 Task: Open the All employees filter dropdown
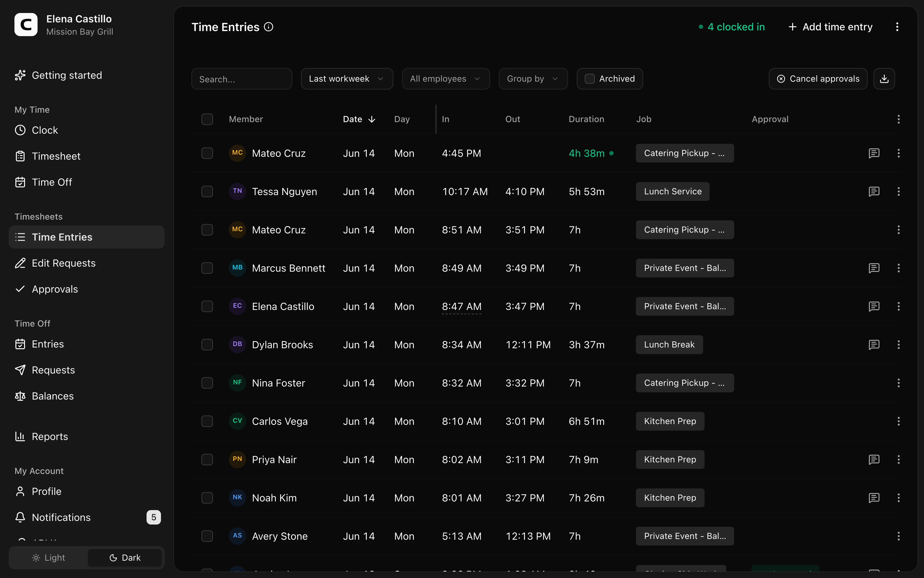coord(446,79)
